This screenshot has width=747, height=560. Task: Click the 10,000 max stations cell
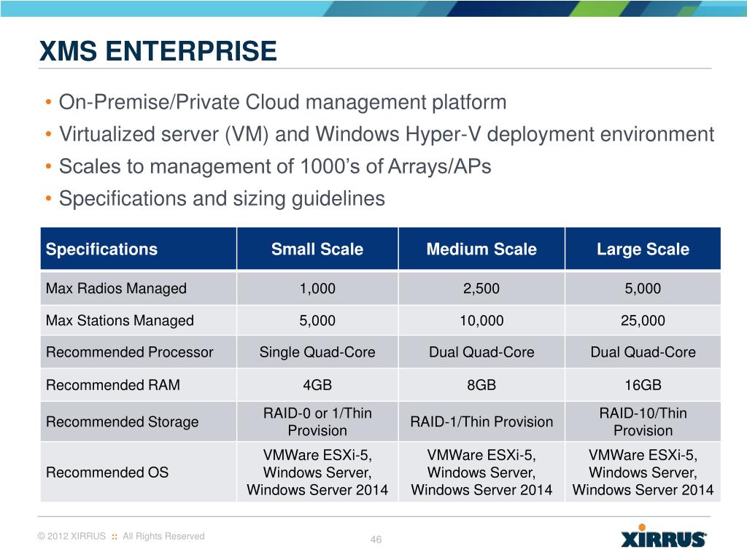481,321
